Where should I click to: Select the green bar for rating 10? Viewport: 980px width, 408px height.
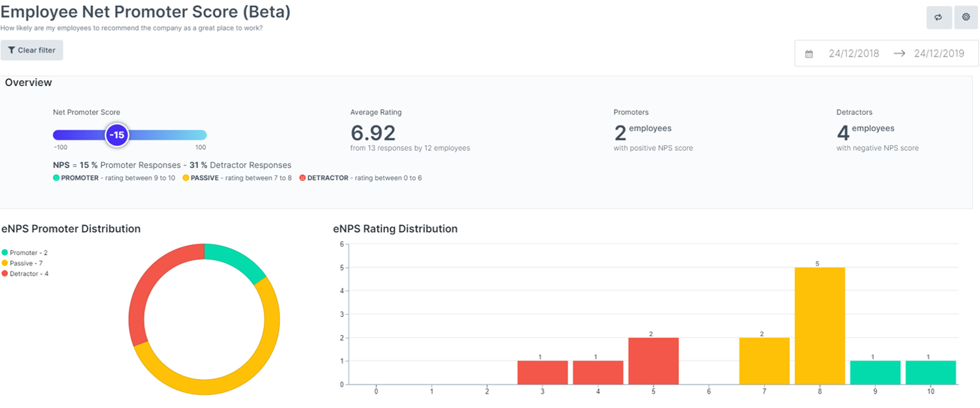tap(930, 372)
